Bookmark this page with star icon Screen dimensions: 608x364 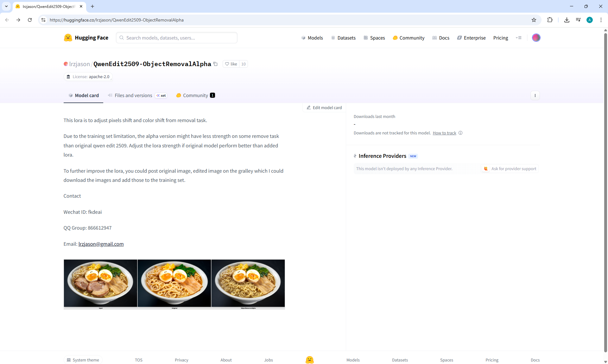[534, 20]
